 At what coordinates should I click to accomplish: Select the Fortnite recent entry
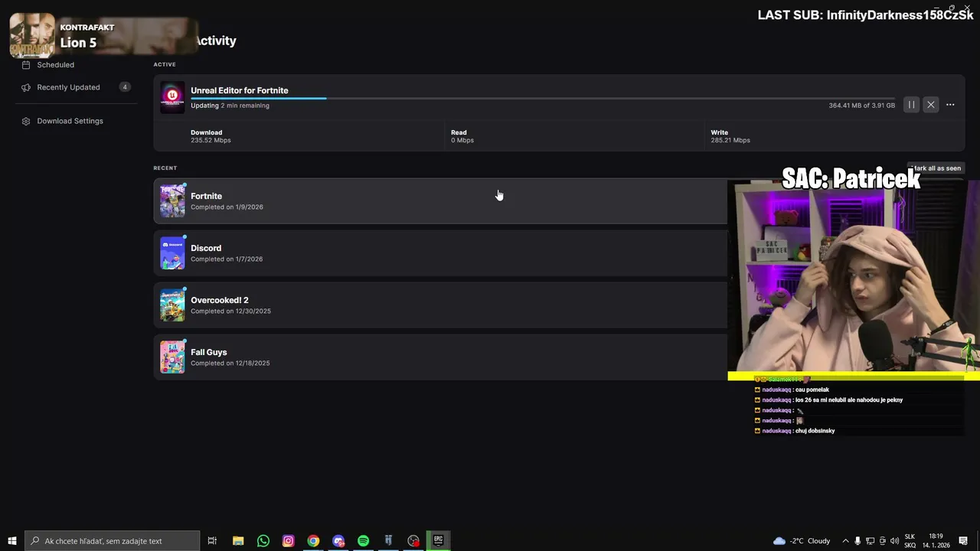[440, 201]
